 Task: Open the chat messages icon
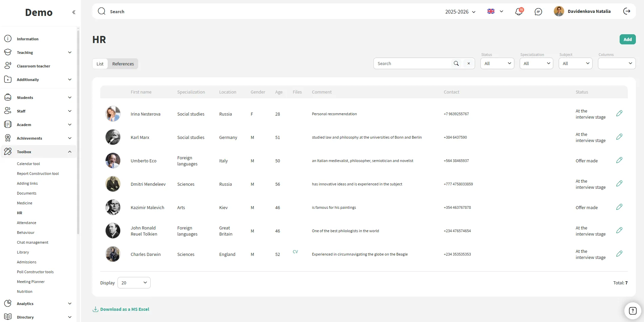click(x=538, y=12)
